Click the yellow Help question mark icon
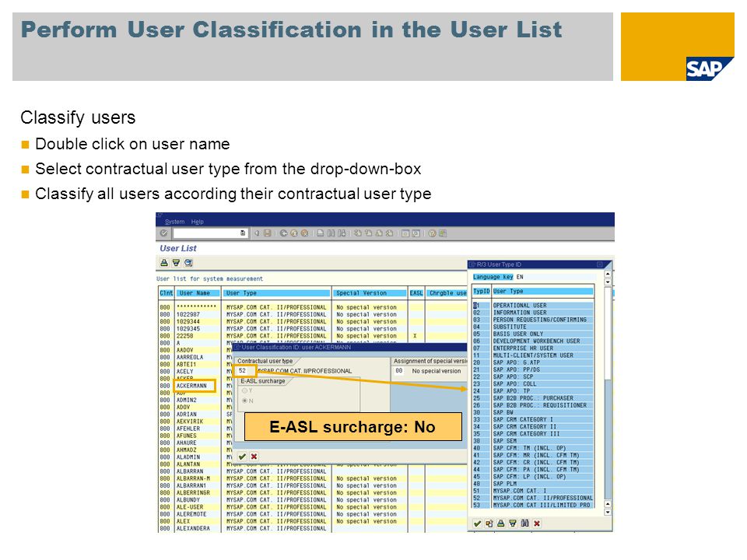 point(432,233)
